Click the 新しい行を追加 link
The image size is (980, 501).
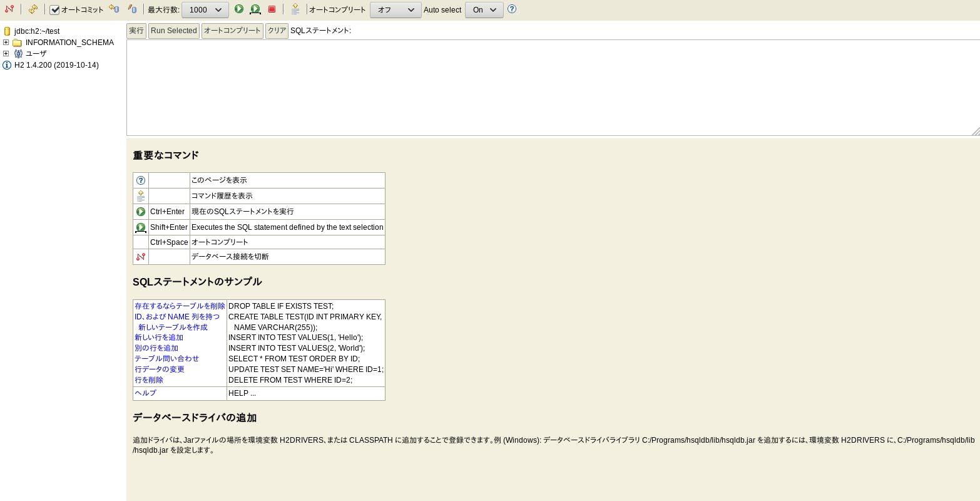(159, 338)
